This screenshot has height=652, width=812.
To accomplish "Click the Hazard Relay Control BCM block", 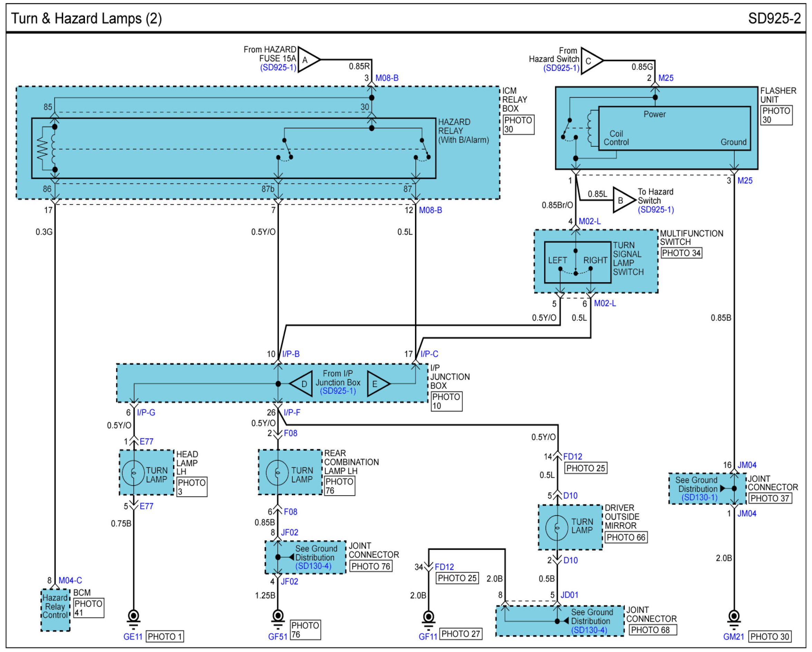I will coord(55,610).
